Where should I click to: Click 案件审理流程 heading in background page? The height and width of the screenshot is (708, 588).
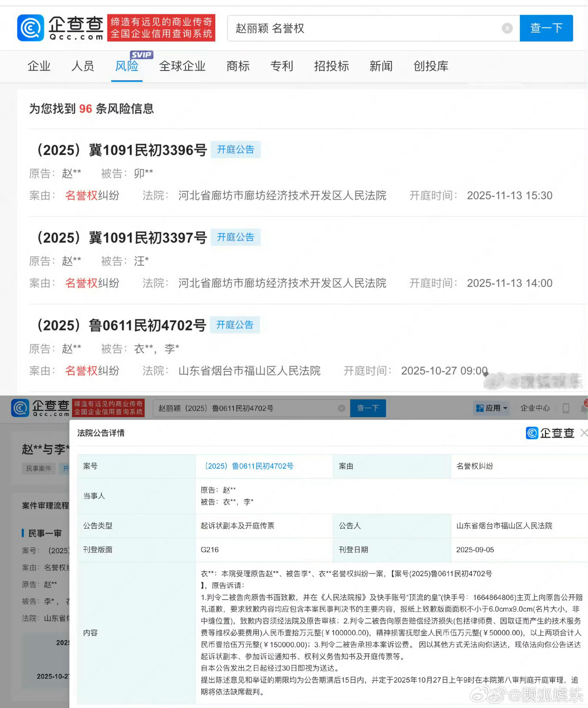[x=45, y=506]
